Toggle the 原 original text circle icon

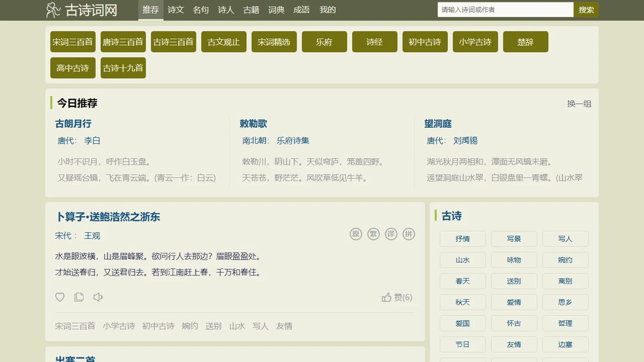356,234
